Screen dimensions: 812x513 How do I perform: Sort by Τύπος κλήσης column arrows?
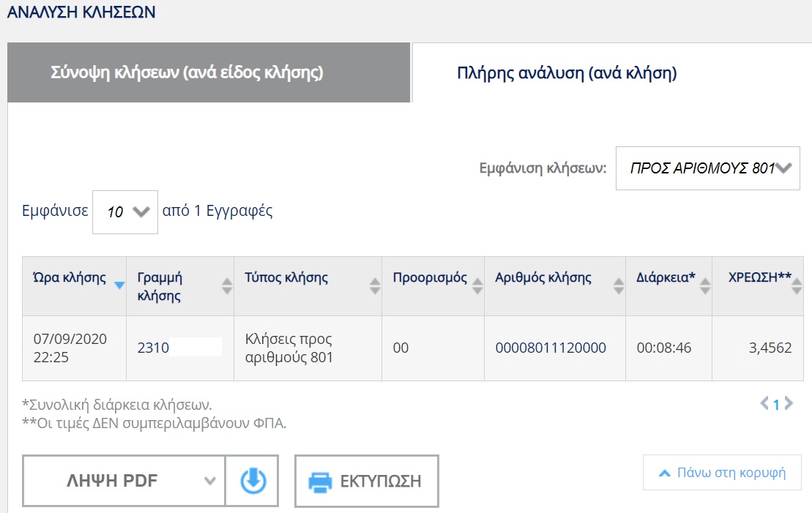375,285
